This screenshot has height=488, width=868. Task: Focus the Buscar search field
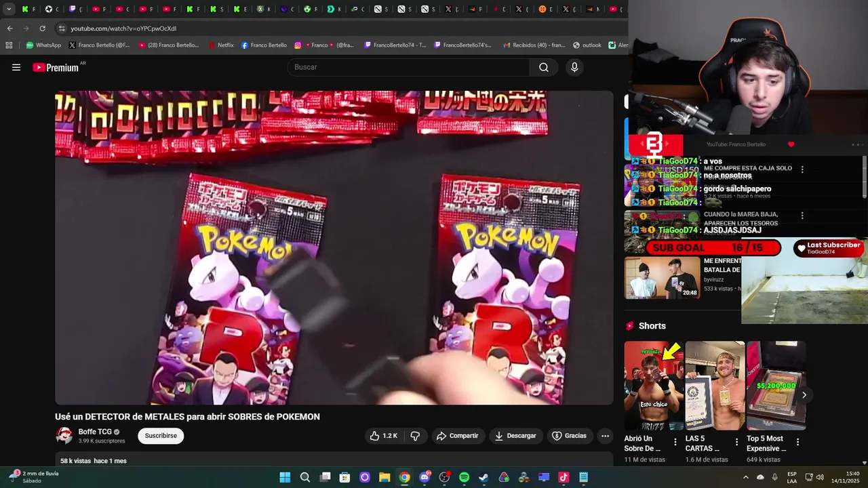(409, 67)
